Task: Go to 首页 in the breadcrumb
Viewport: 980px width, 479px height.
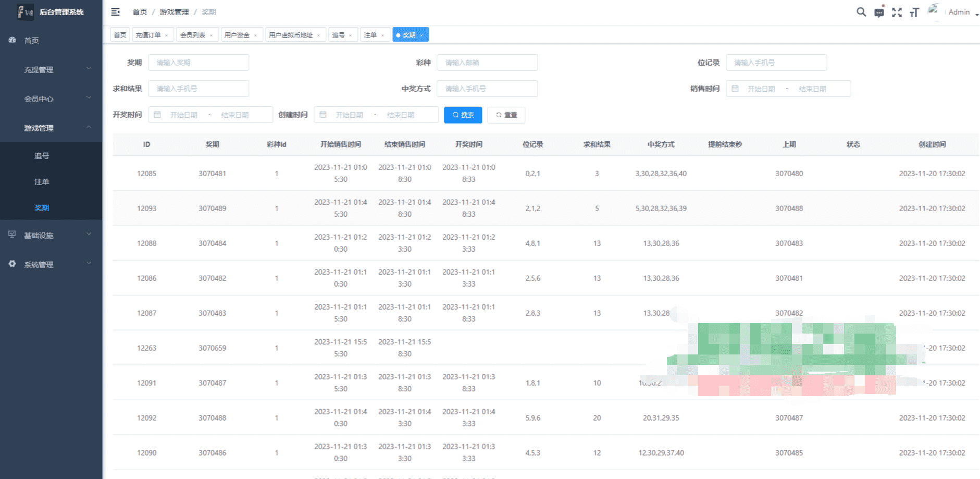Action: point(140,12)
